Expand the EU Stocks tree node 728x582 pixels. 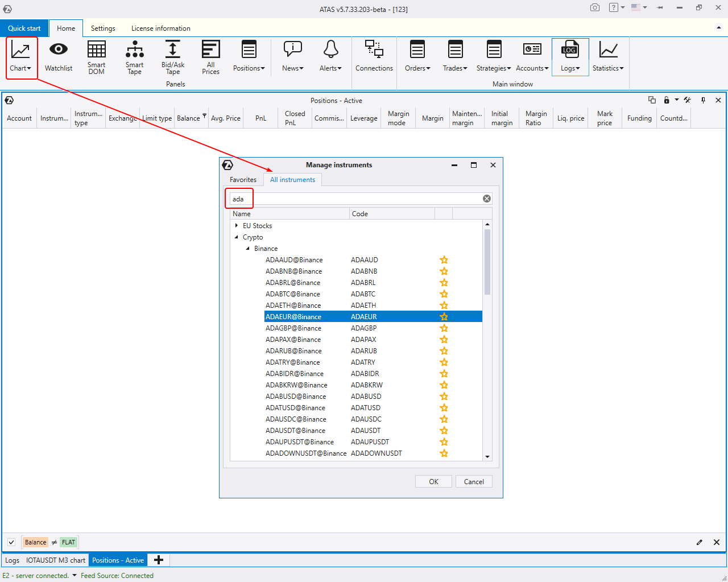pos(237,226)
